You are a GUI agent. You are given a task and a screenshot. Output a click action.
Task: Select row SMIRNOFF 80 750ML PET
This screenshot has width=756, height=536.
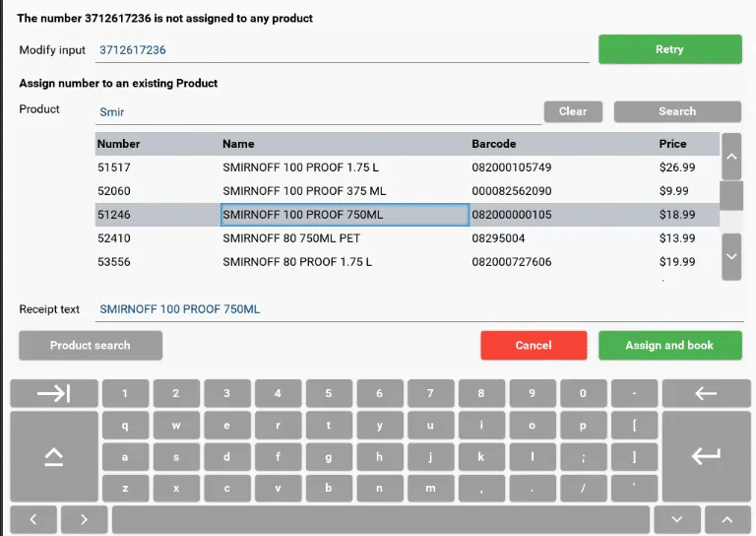point(407,238)
